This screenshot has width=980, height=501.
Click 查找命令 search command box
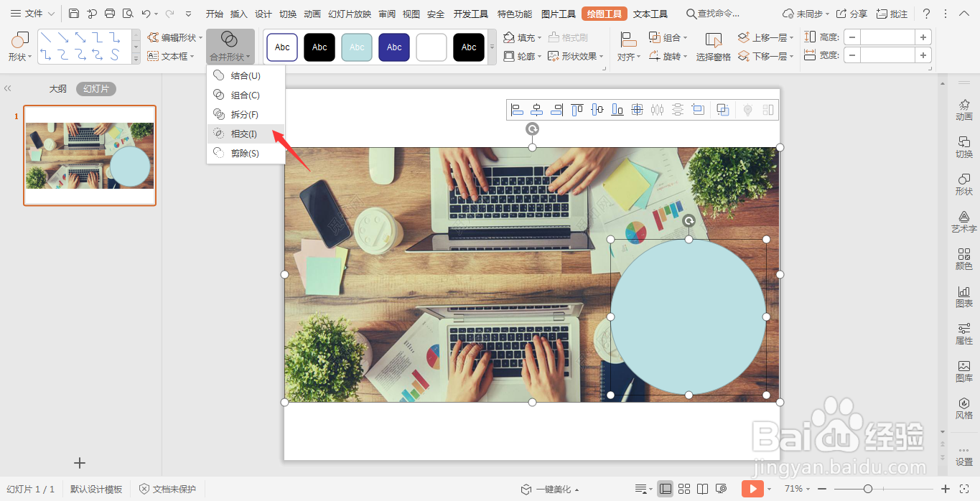(x=714, y=14)
